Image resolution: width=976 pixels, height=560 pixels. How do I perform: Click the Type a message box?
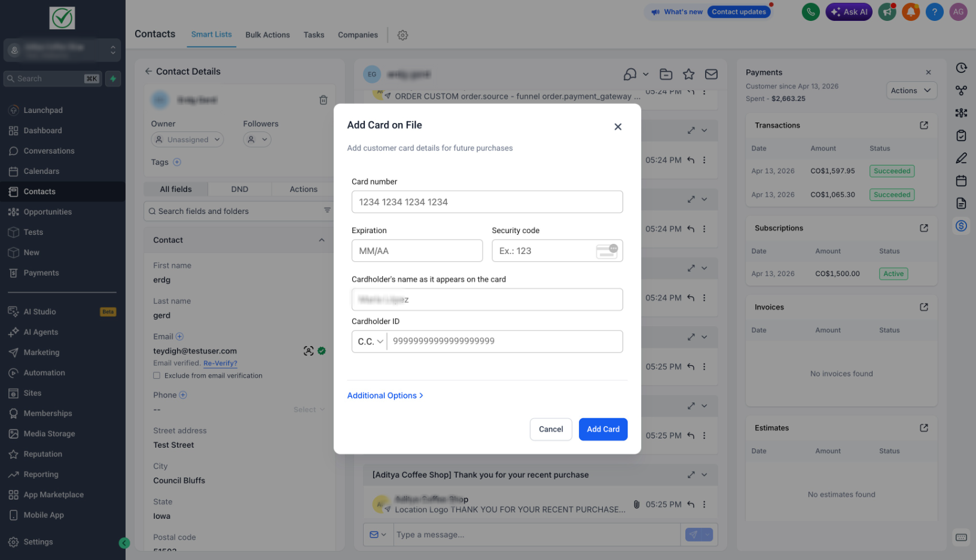tap(536, 534)
